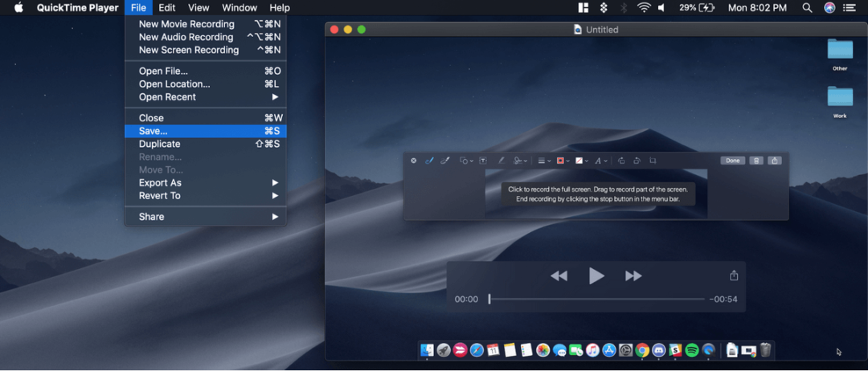Expand the Open Recent submenu
The height and width of the screenshot is (371, 868).
(x=206, y=96)
